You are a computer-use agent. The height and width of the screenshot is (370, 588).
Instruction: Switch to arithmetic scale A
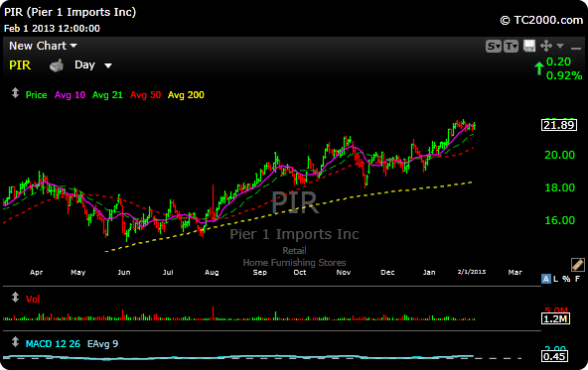tap(546, 279)
